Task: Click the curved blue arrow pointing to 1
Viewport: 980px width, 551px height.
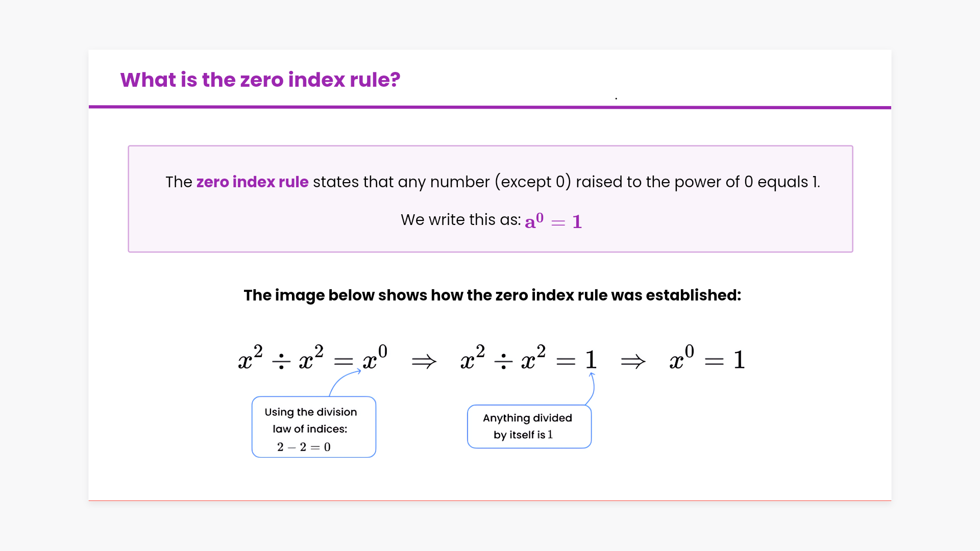Action: coord(592,388)
